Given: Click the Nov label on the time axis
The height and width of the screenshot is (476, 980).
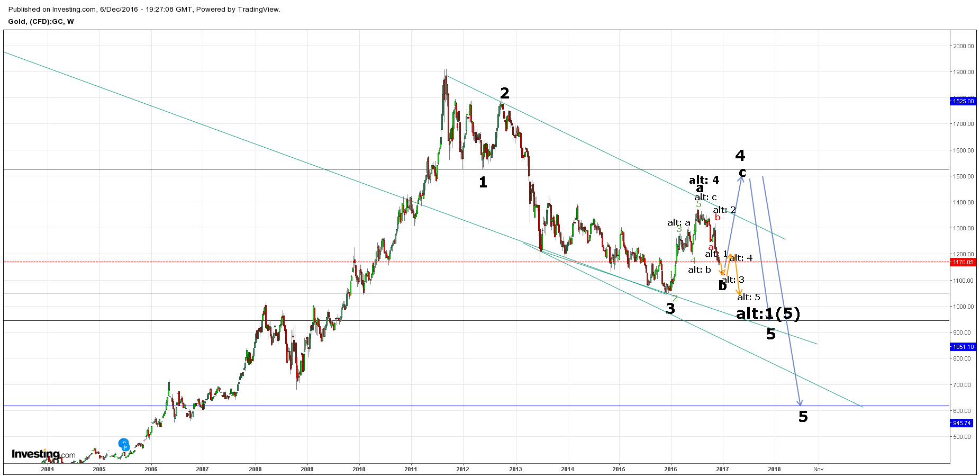Looking at the screenshot, I should 818,469.
